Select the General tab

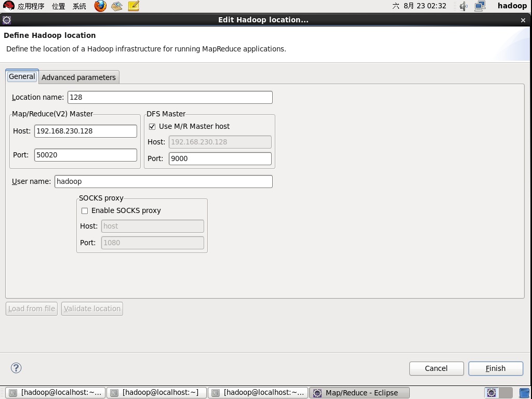22,76
